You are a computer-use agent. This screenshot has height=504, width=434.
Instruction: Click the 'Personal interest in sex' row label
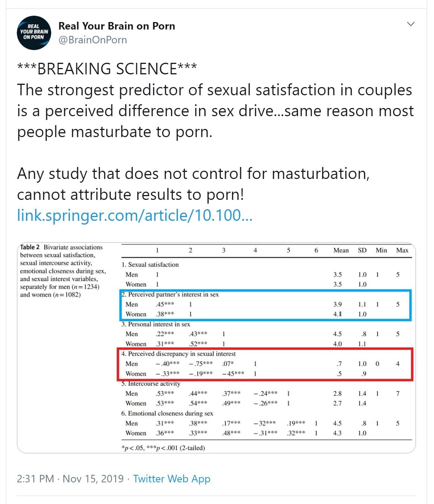click(156, 324)
